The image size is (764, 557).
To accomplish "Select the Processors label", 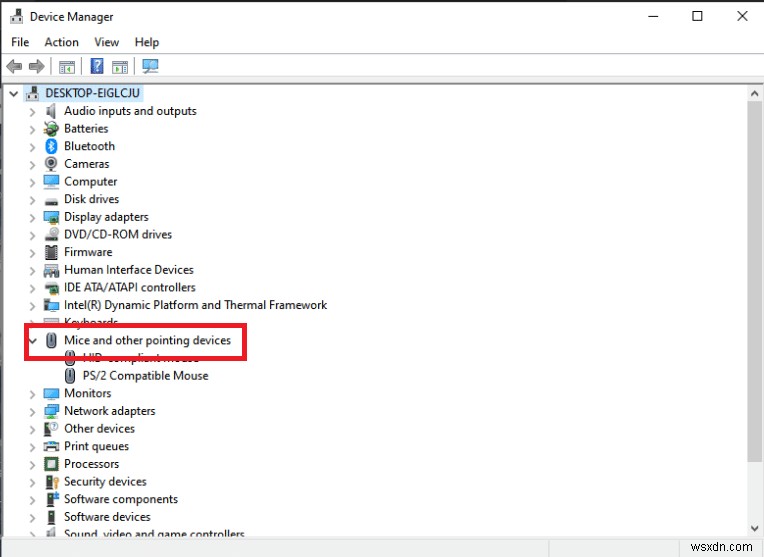I will click(x=92, y=464).
